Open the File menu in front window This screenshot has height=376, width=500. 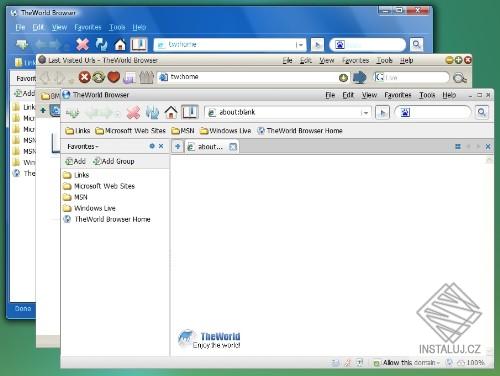click(x=330, y=95)
